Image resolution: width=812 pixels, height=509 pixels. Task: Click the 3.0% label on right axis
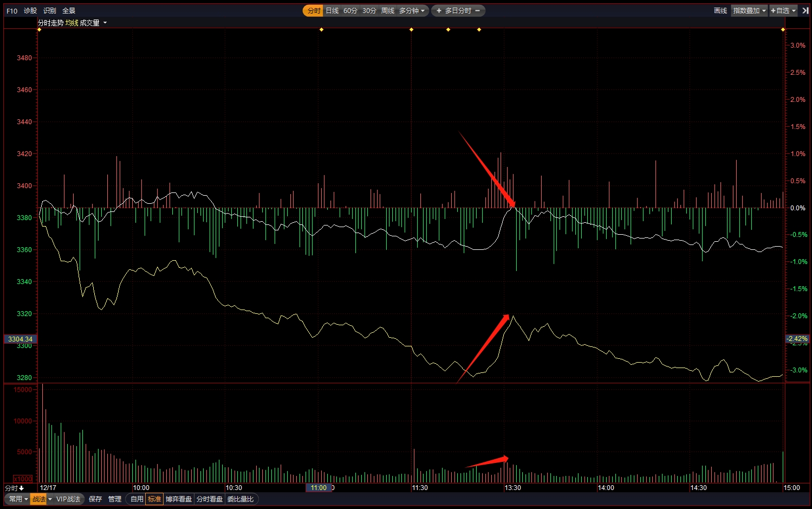[798, 46]
